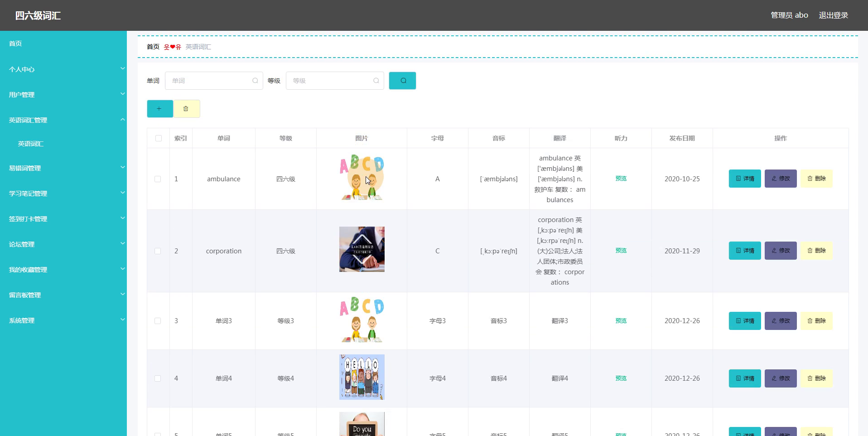Screen dimensions: 868x436
Task: Check the 单词4 row checkbox
Action: [158, 378]
